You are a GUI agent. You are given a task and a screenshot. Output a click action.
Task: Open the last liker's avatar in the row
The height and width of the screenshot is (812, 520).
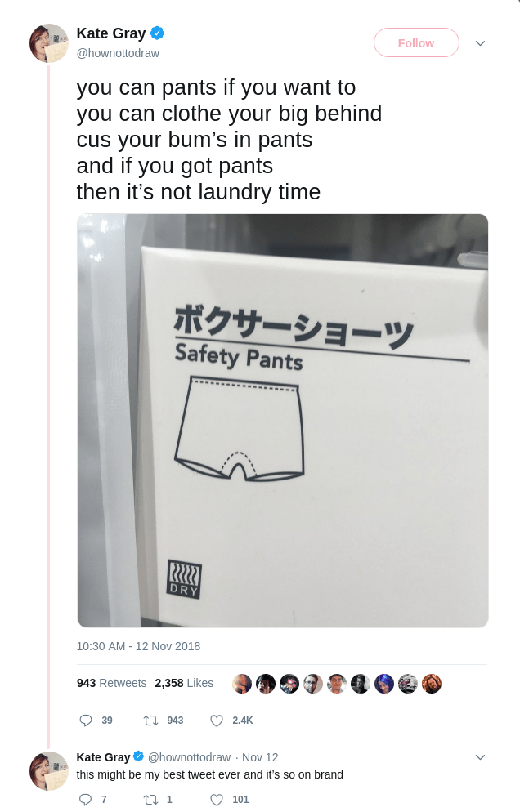tap(432, 684)
